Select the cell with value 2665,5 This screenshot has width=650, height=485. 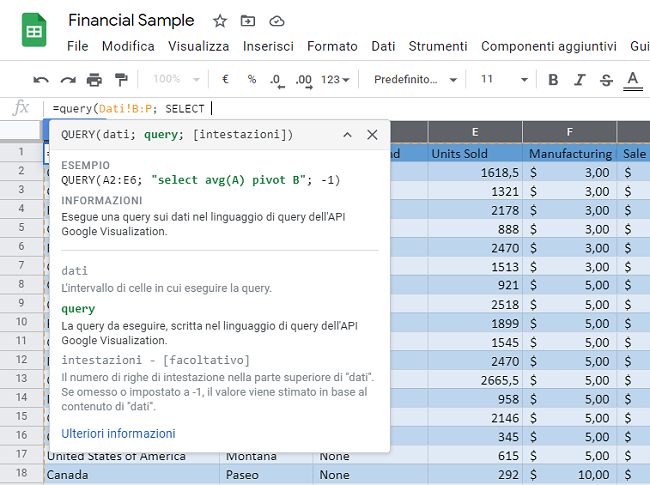pos(475,380)
